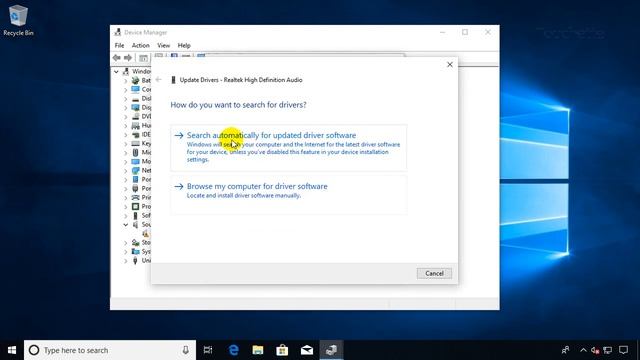This screenshot has width=640, height=360.
Task: Click the microphone icon in taskbar search
Action: pos(185,350)
